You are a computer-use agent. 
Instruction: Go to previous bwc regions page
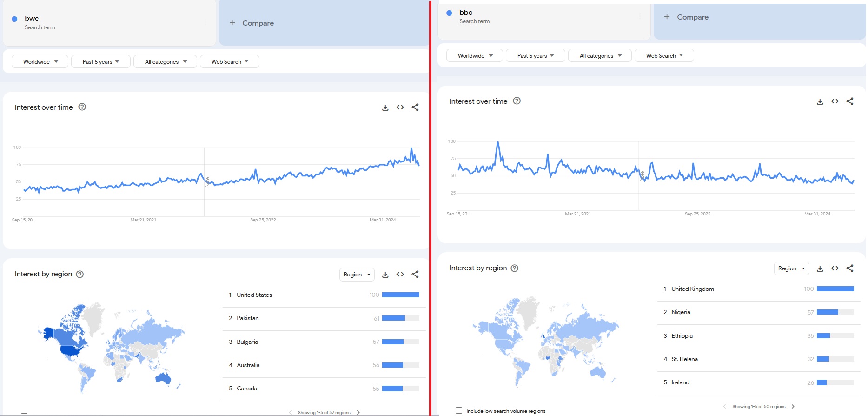[291, 413]
